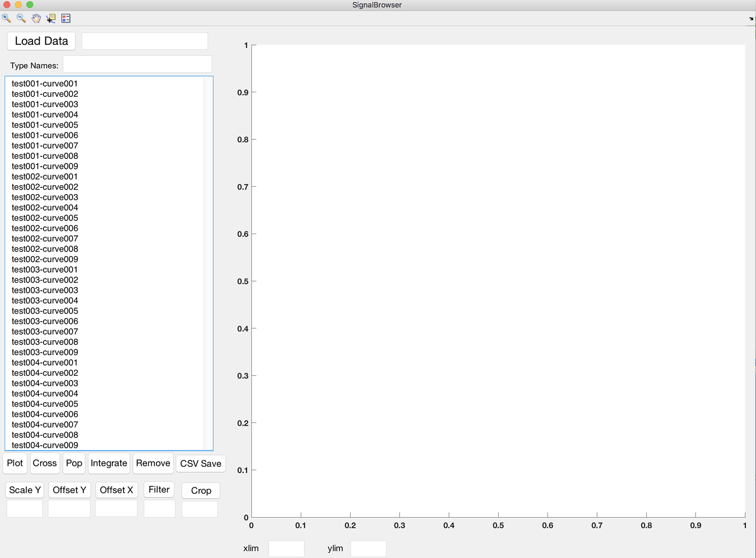Click inside the xlim input field
The image size is (756, 558).
[286, 548]
